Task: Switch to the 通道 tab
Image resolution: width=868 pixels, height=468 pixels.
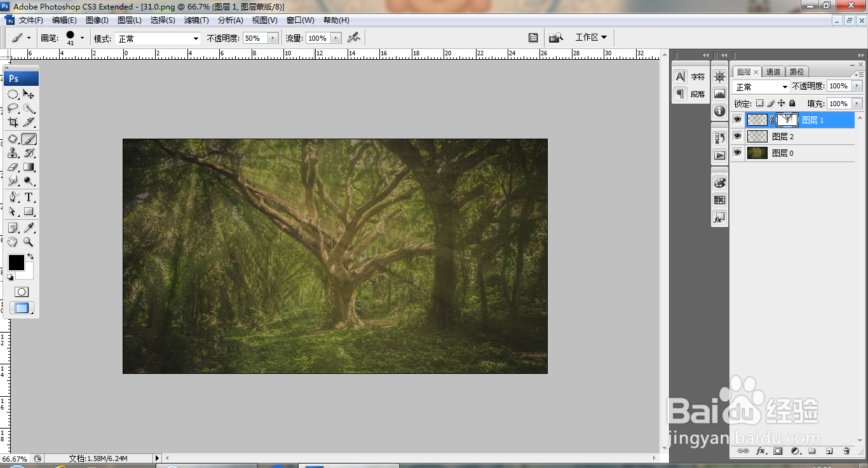Action: (x=773, y=72)
